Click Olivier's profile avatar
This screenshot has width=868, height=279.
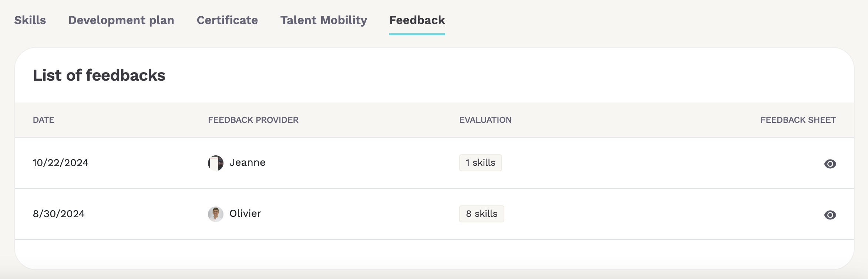coord(216,214)
